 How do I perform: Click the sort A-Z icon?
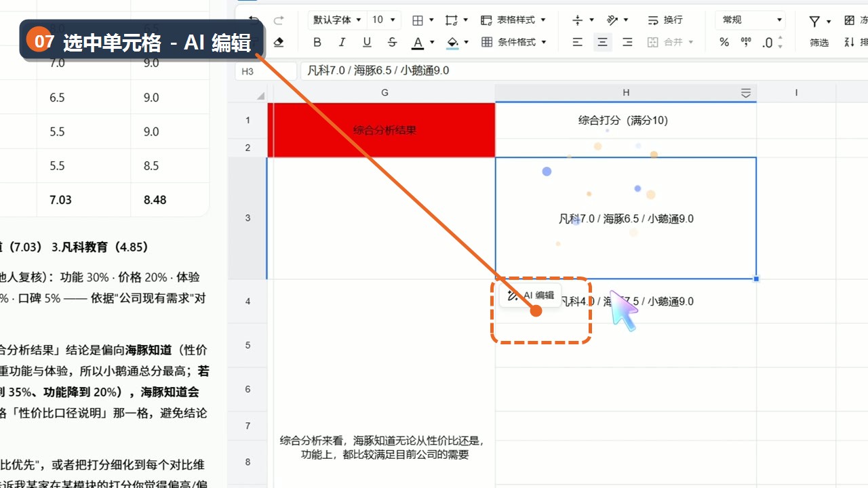point(849,42)
